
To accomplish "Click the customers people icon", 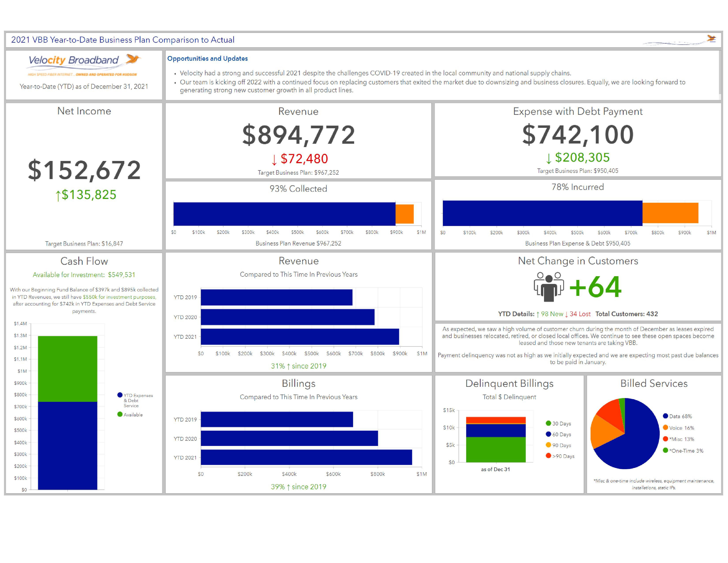I will click(x=549, y=287).
